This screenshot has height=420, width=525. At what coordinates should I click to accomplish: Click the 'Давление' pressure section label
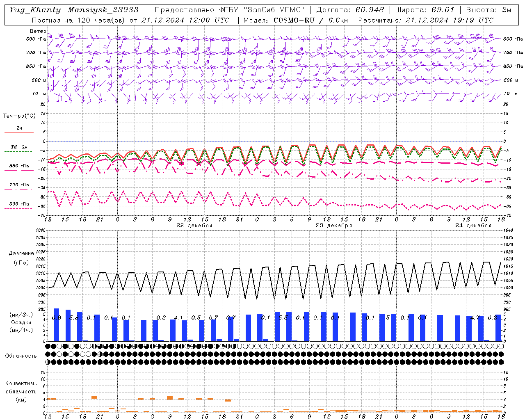(21, 253)
